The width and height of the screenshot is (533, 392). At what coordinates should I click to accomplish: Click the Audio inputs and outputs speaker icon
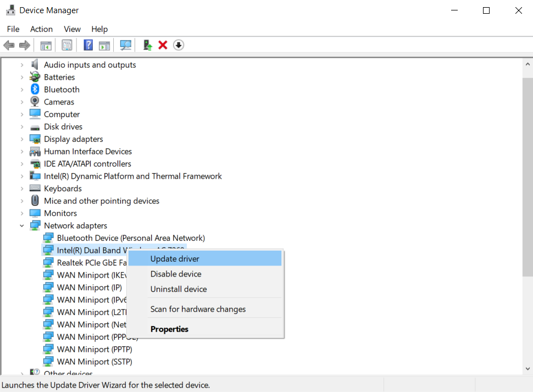tap(35, 64)
